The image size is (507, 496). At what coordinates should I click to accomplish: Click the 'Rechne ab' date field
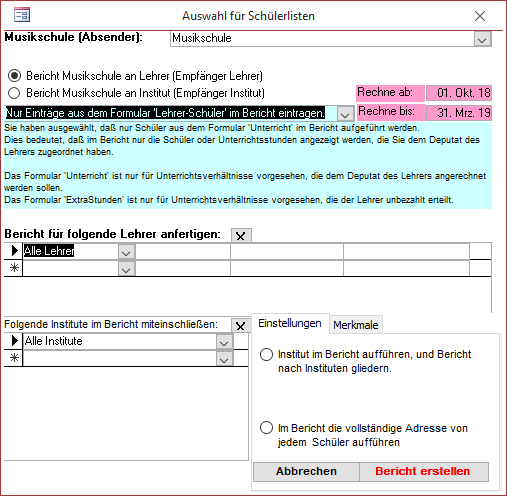(459, 93)
